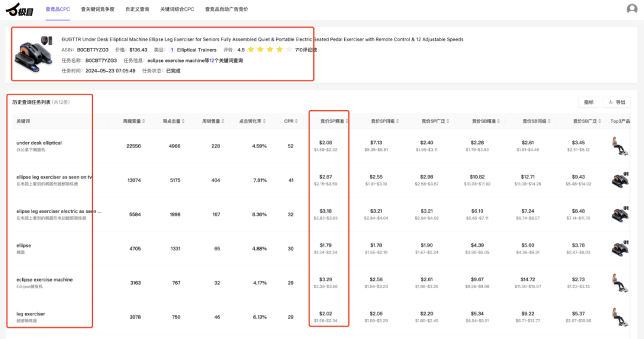The height and width of the screenshot is (339, 644).
Task: Click the fourth rating star
Action: (x=279, y=50)
